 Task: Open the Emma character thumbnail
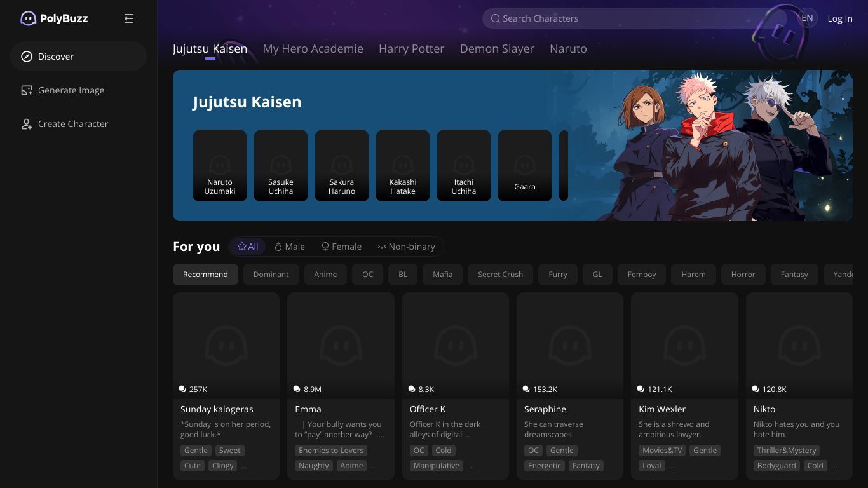tap(341, 346)
